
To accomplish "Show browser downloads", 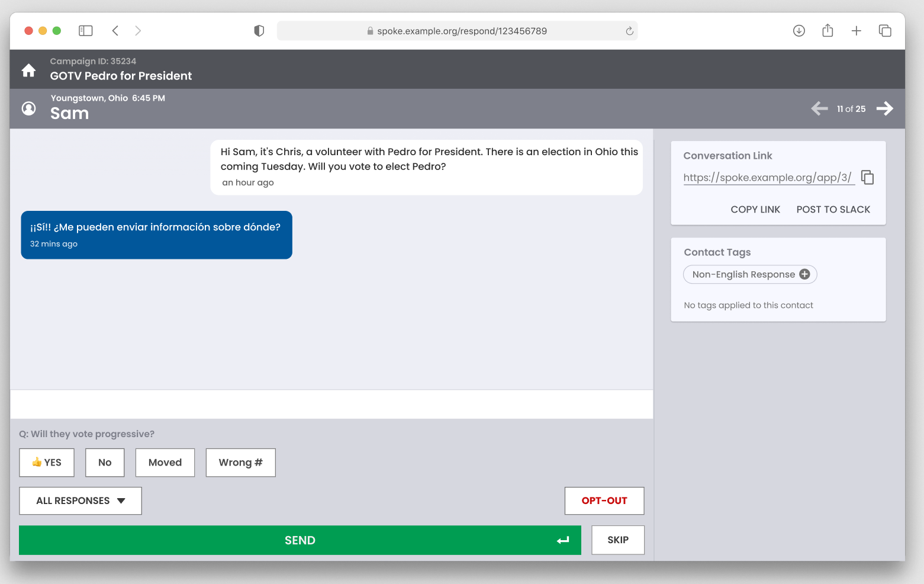I will [799, 31].
